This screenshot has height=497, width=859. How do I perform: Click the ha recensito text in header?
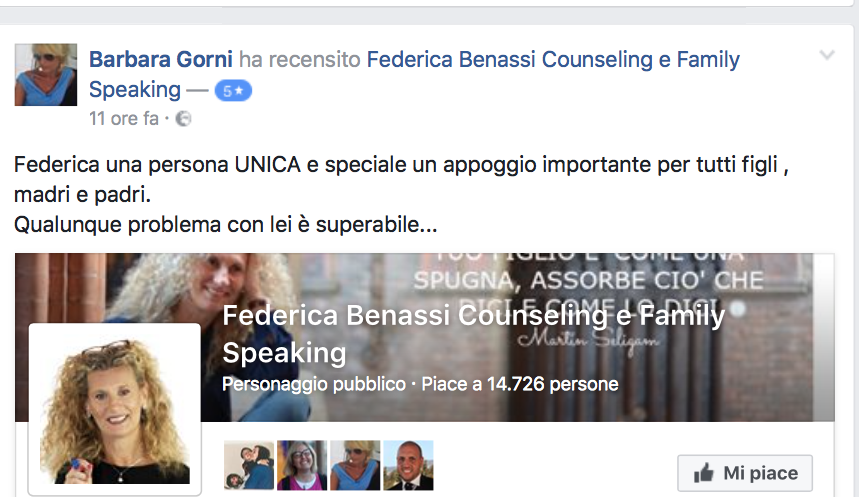point(300,59)
